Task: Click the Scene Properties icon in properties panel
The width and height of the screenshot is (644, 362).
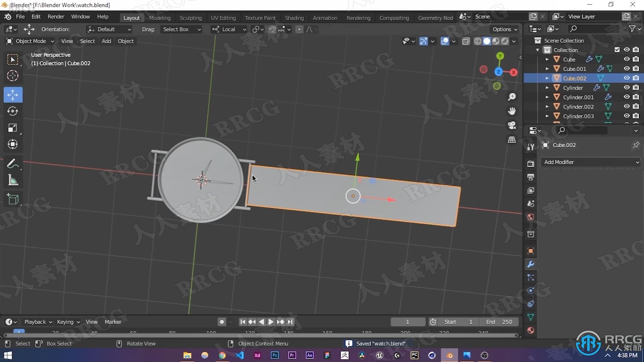Action: tap(531, 203)
